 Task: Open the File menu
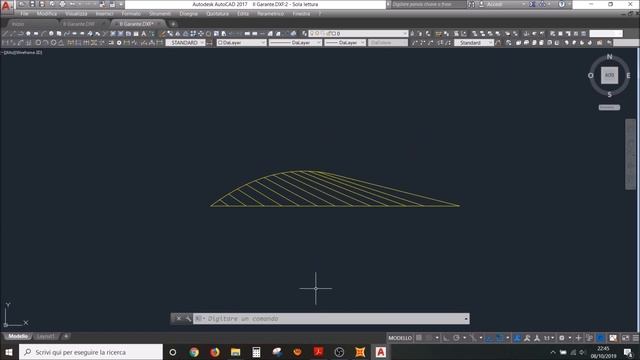tap(24, 13)
